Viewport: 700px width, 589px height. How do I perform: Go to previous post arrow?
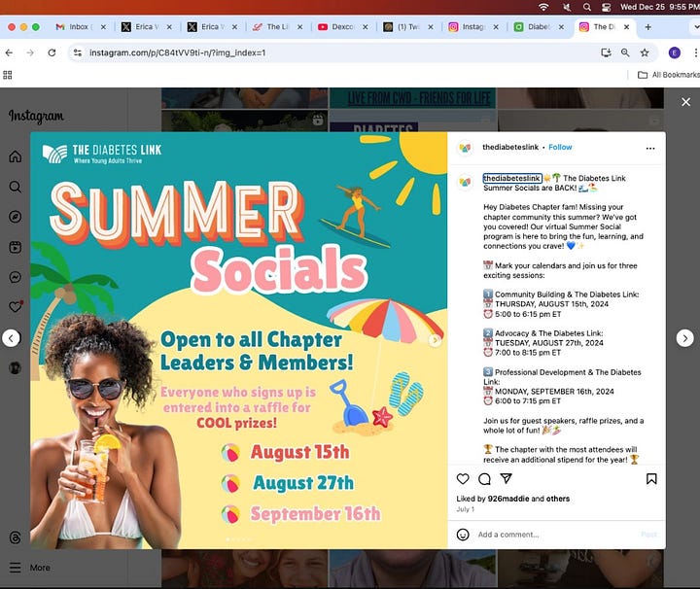point(11,338)
